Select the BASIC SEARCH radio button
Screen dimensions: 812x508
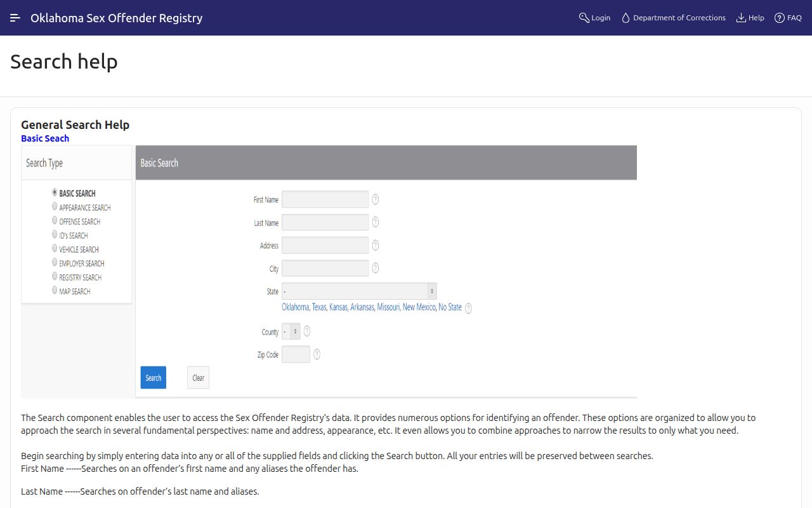click(55, 192)
